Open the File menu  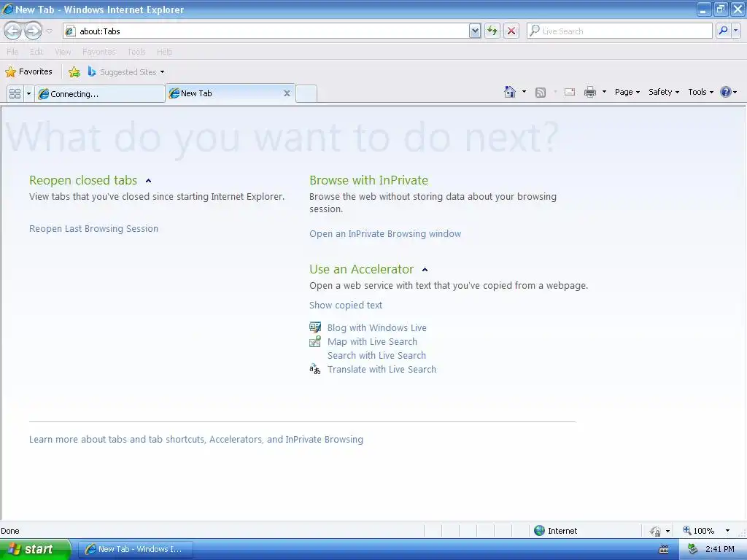[12, 52]
